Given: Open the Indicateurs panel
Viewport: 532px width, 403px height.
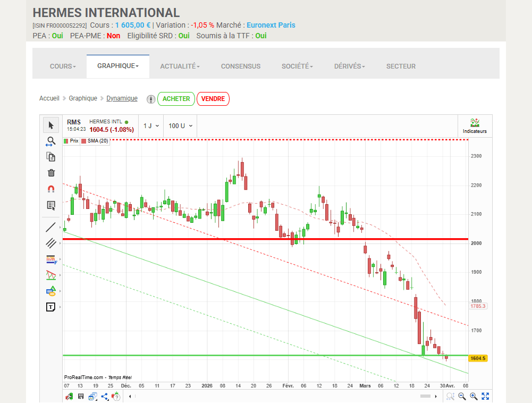Looking at the screenshot, I should tap(475, 126).
